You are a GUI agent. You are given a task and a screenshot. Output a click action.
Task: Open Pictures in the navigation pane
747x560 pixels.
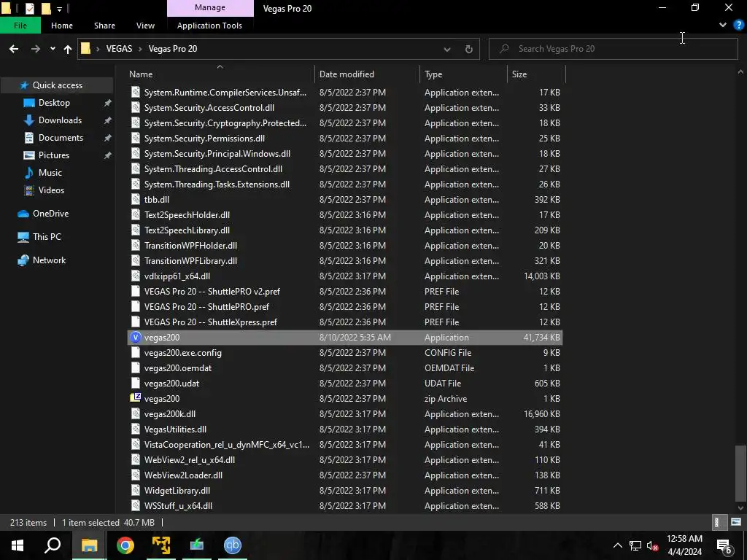click(x=54, y=155)
